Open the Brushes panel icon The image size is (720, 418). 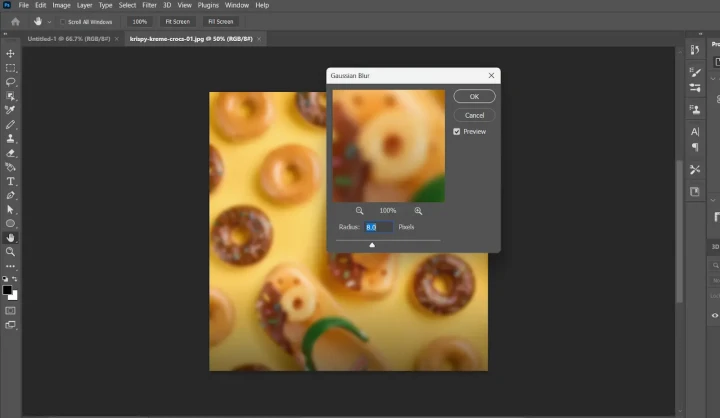(695, 72)
